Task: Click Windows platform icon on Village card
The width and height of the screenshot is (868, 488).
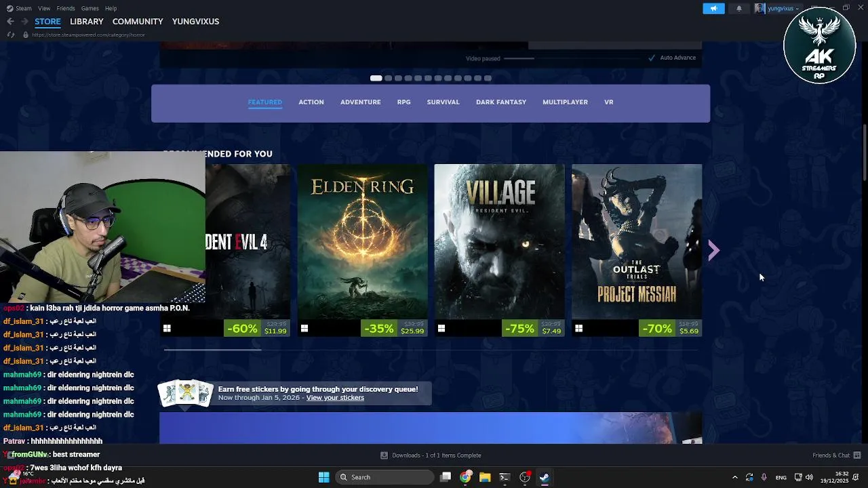Action: (x=441, y=328)
